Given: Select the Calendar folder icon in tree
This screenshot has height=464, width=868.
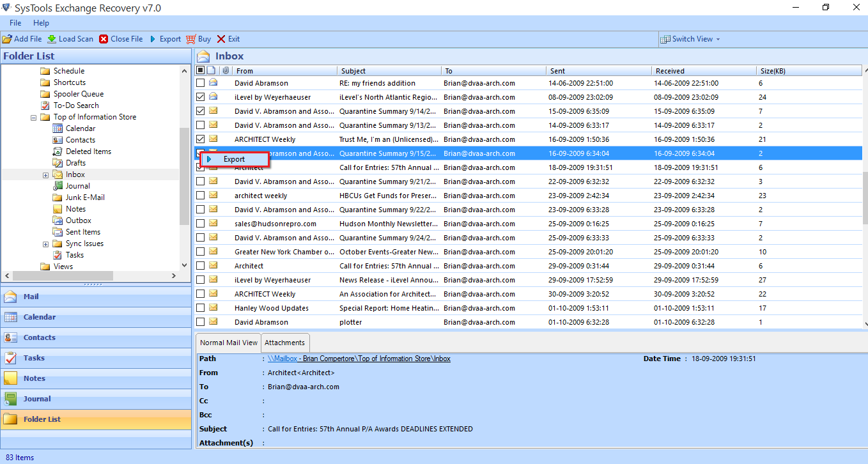Looking at the screenshot, I should coord(58,128).
